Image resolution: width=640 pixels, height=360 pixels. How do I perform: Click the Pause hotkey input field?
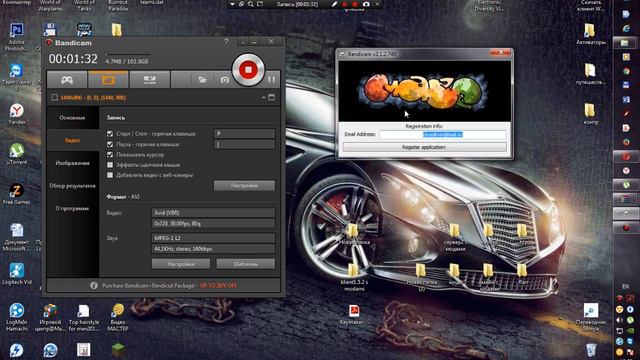tap(244, 144)
